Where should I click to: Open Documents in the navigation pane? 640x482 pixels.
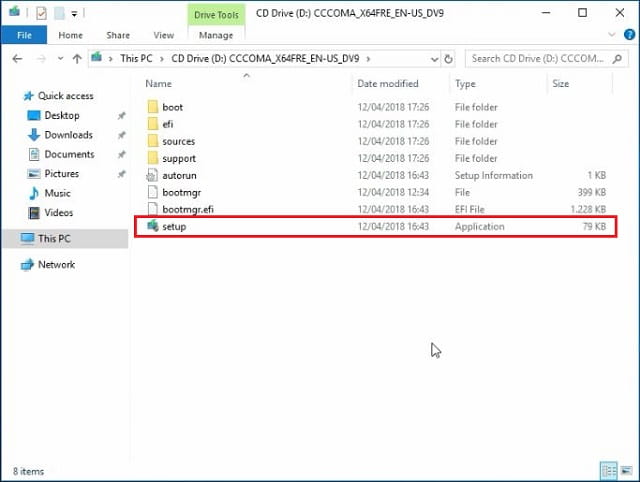pos(69,154)
